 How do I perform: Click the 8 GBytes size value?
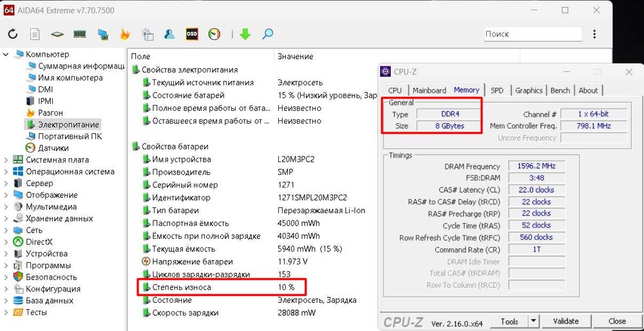[450, 126]
